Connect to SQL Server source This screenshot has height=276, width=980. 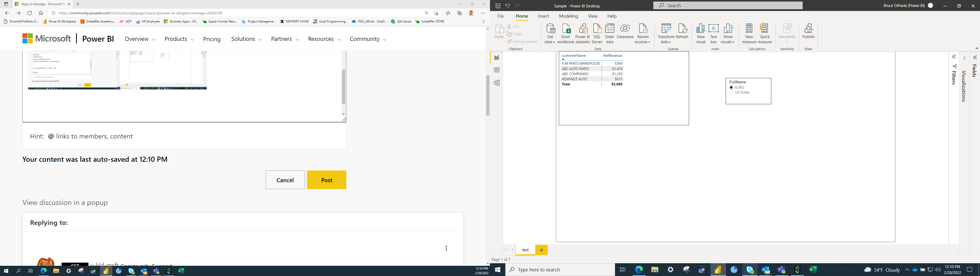[597, 33]
